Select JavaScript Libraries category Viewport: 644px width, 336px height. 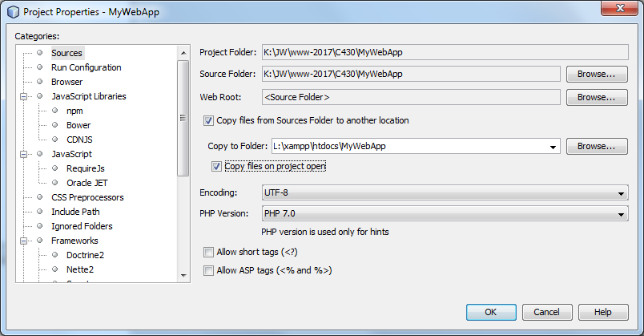point(89,96)
